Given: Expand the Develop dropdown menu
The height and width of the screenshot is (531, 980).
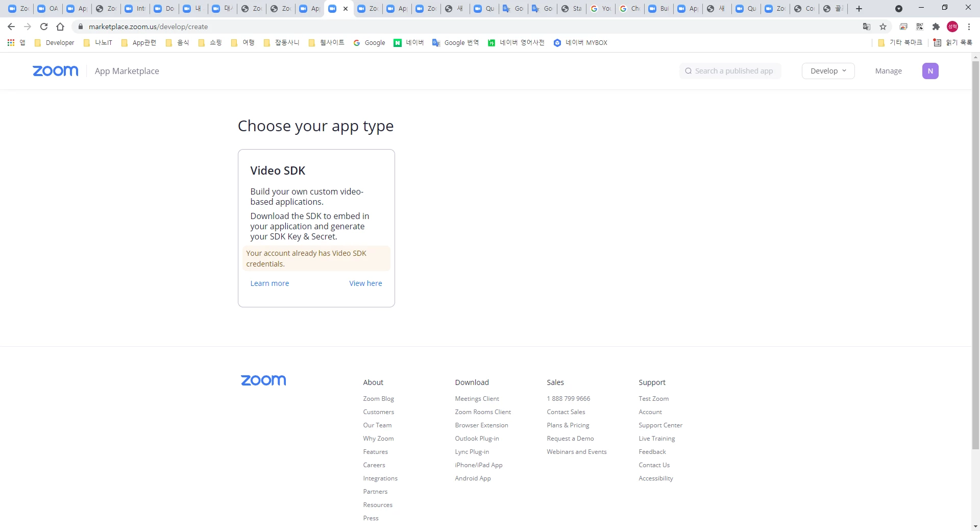Looking at the screenshot, I should pyautogui.click(x=828, y=71).
